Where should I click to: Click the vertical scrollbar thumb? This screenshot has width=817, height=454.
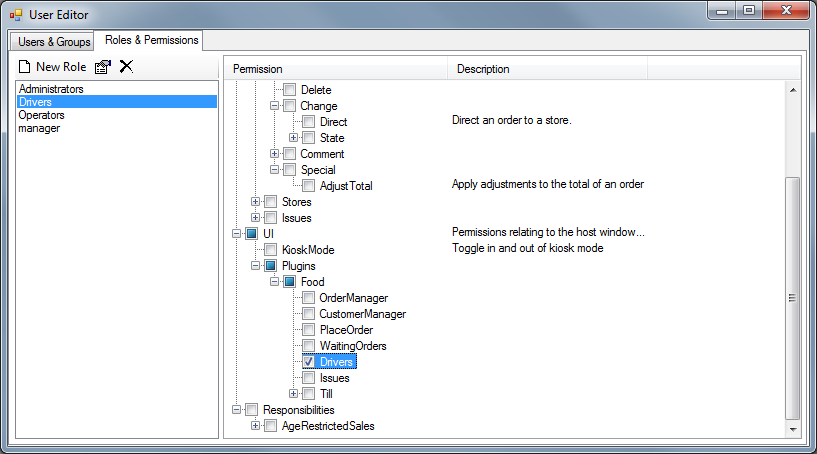(792, 297)
